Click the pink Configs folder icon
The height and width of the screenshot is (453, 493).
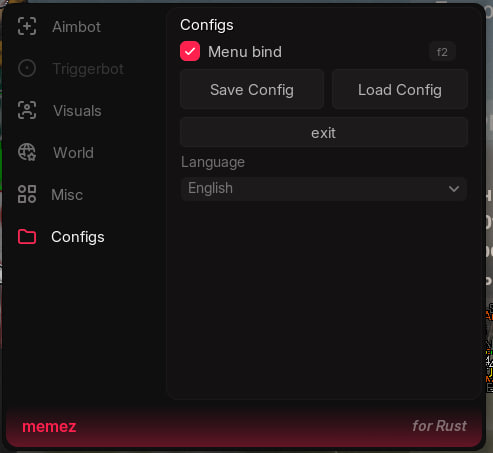pyautogui.click(x=27, y=237)
